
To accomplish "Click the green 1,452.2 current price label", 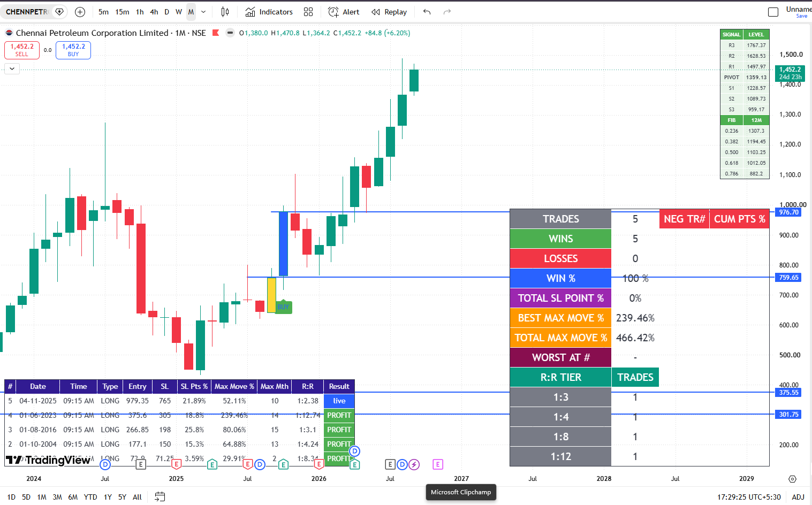I will click(790, 73).
